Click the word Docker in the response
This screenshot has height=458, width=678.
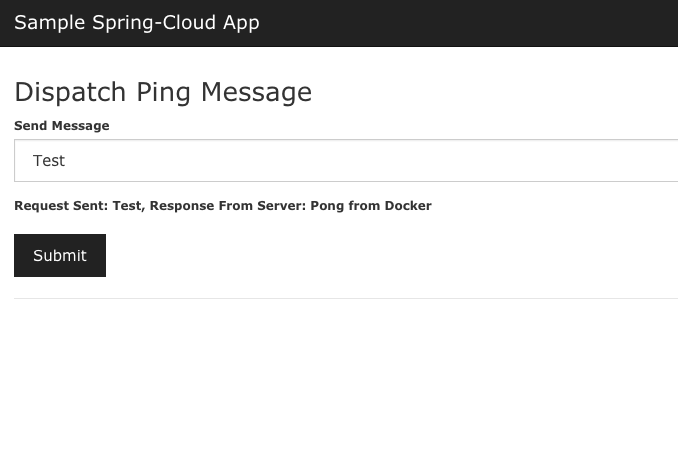(x=408, y=206)
